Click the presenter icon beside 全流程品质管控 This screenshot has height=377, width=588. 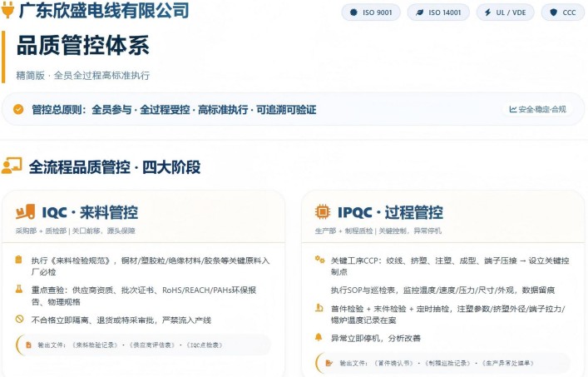pos(12,166)
